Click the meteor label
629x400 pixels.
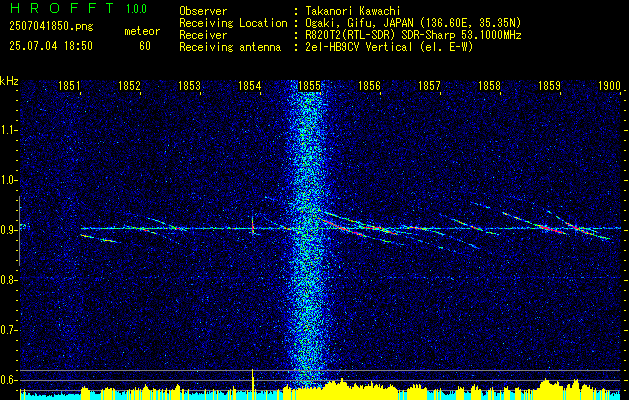(x=142, y=31)
